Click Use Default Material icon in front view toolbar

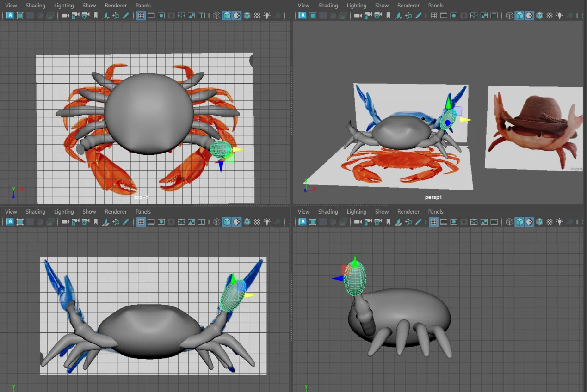tap(237, 222)
